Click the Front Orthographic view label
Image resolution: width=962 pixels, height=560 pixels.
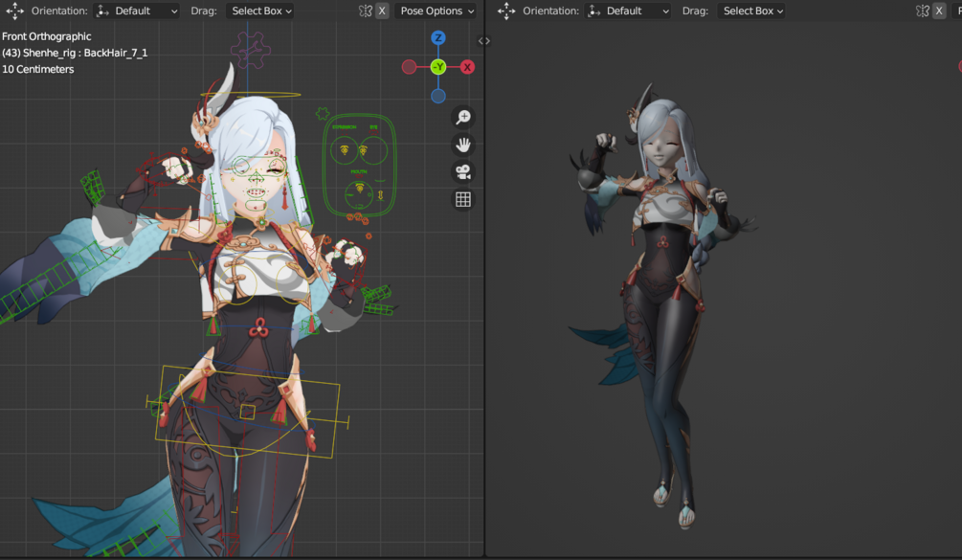point(47,36)
